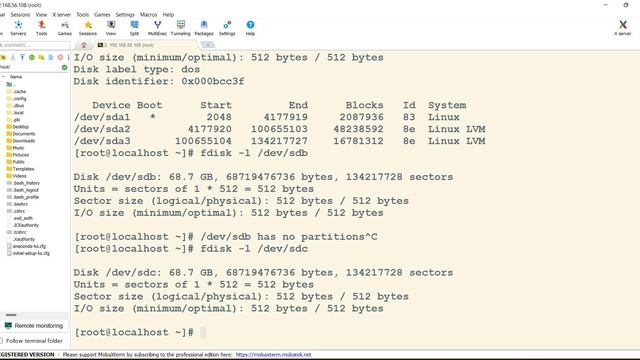
Task: Select the .ICEauthority file
Action: tap(23, 225)
